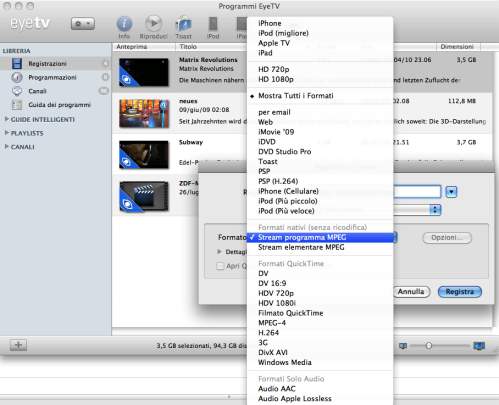Screen dimensions: 499x405
Task: Select Stream programma MPEG format
Action: [x=320, y=237]
